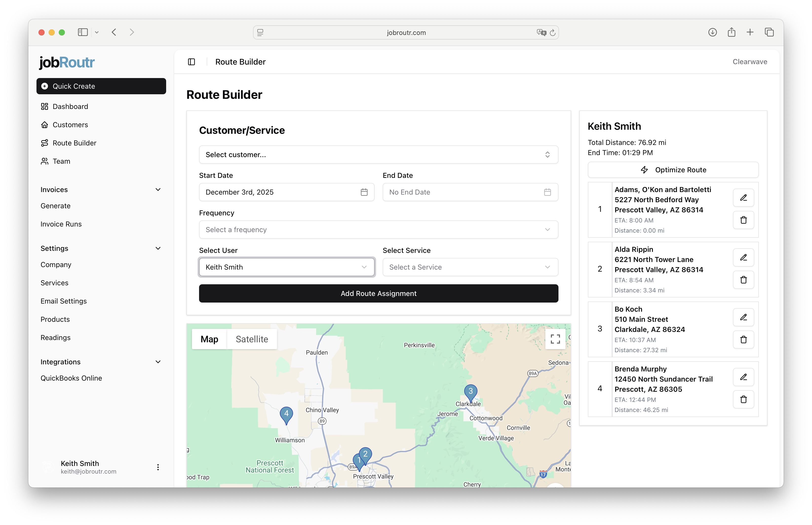Click the Quick Create button

[101, 86]
